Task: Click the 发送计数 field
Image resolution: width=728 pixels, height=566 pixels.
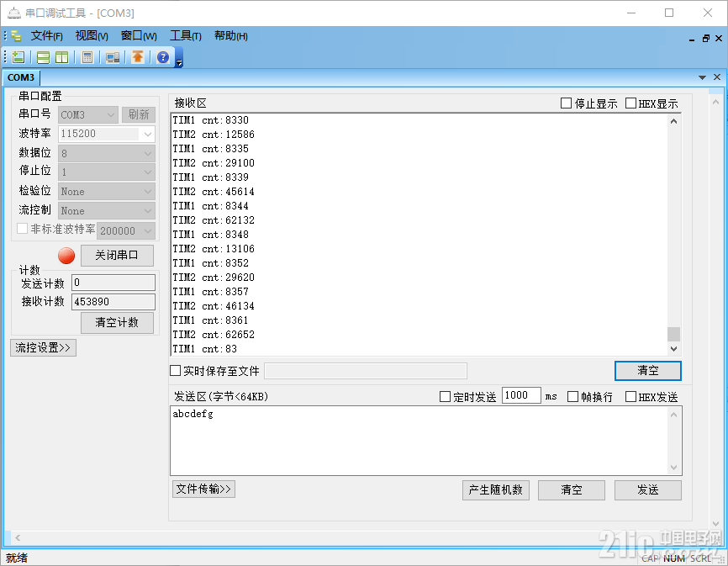Action: (113, 283)
